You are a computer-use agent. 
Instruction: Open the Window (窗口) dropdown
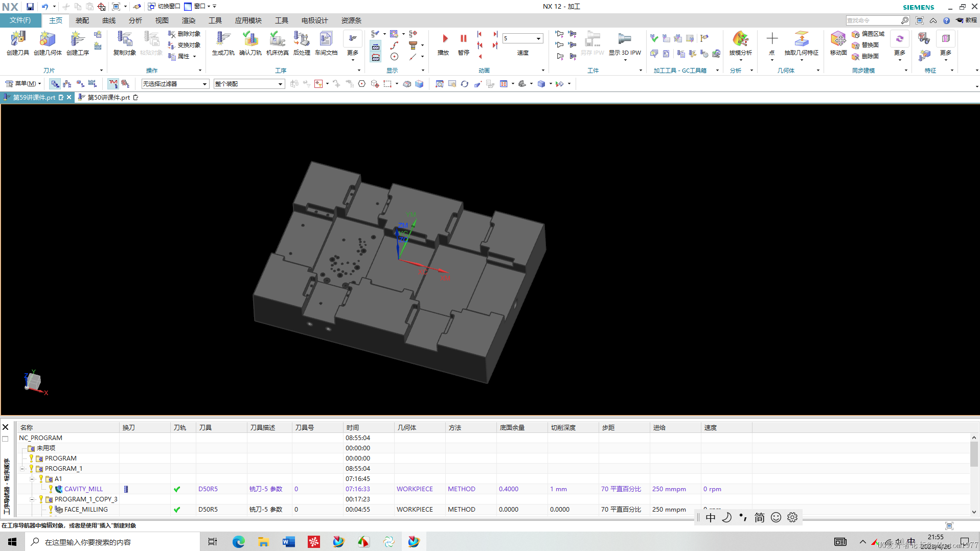tap(197, 6)
